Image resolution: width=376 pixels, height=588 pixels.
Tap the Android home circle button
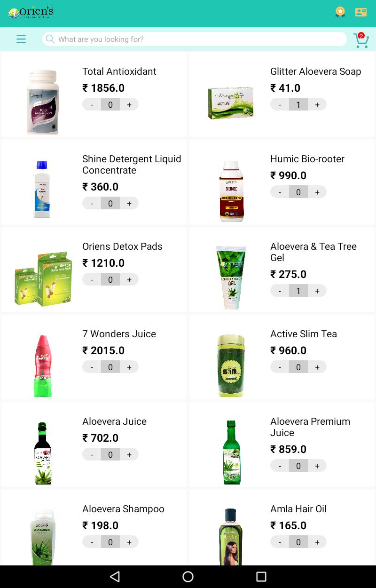pyautogui.click(x=188, y=576)
